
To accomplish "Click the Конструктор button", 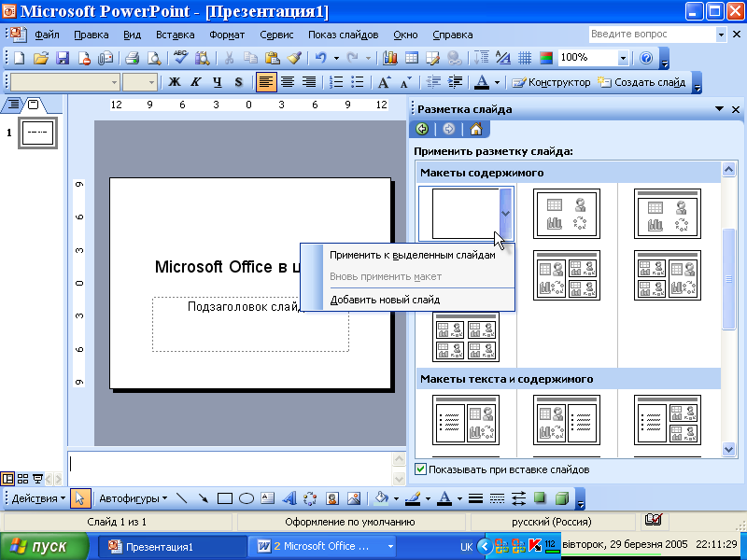I will (x=550, y=82).
